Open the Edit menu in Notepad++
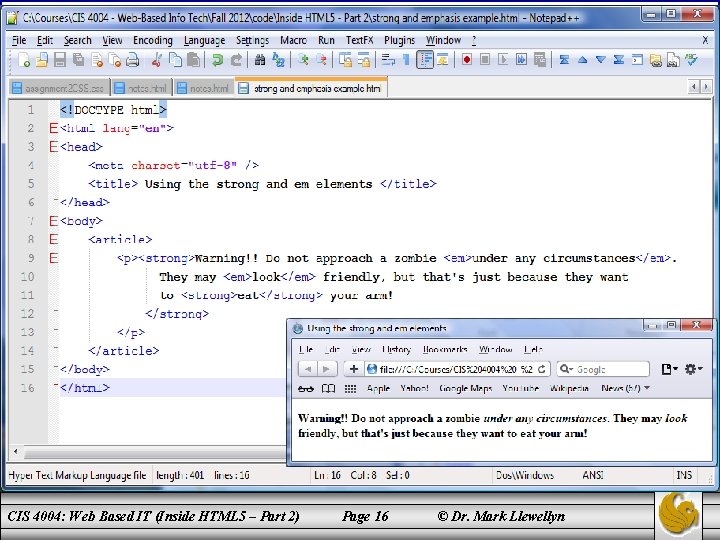 pyautogui.click(x=45, y=40)
